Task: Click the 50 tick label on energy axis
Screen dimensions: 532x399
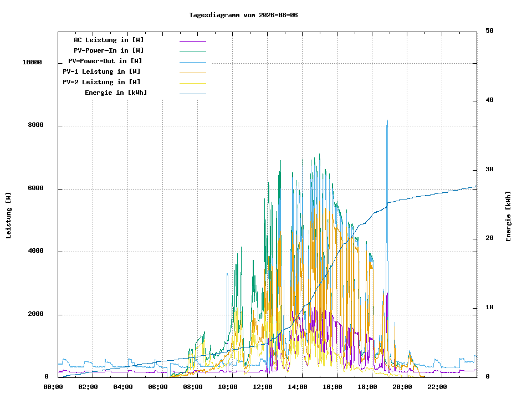Action: [x=489, y=30]
